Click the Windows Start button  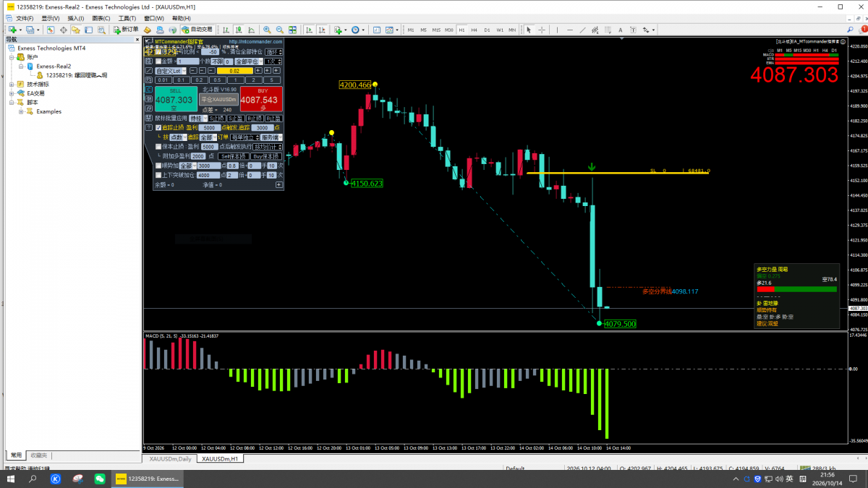[10, 479]
